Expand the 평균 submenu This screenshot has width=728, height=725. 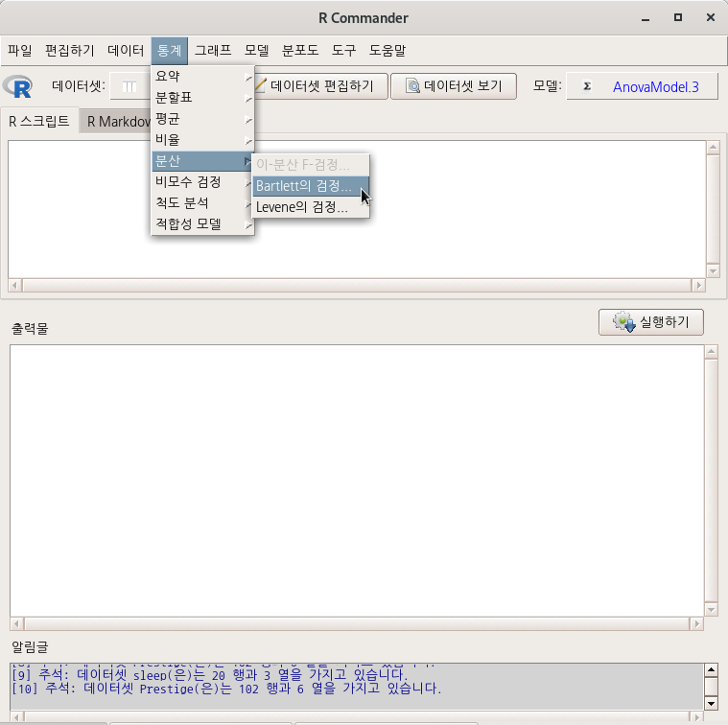[x=203, y=119]
